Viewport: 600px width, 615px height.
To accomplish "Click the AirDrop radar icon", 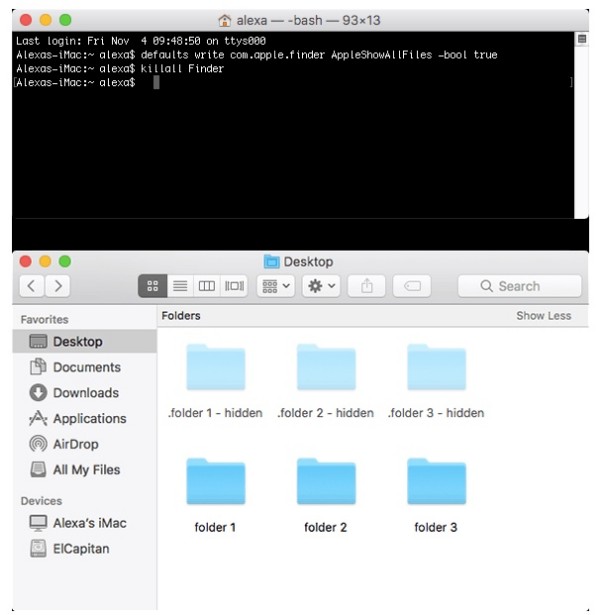I will pos(38,444).
